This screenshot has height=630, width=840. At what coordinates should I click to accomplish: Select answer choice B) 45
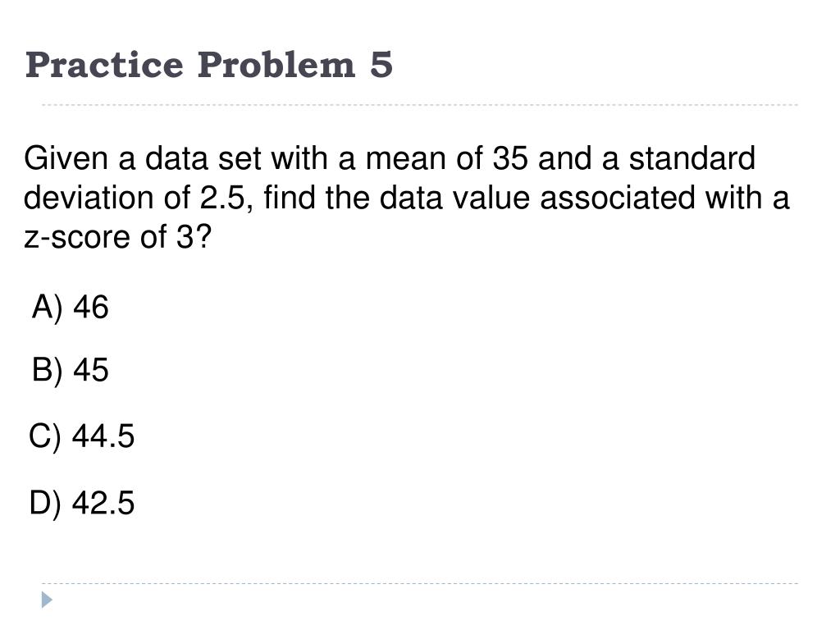(71, 370)
